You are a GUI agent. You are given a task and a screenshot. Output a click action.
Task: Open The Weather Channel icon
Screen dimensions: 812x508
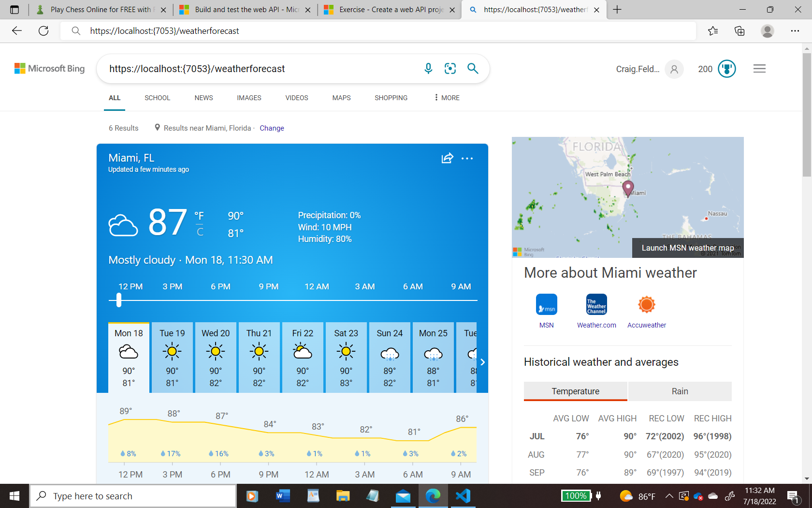tap(596, 305)
